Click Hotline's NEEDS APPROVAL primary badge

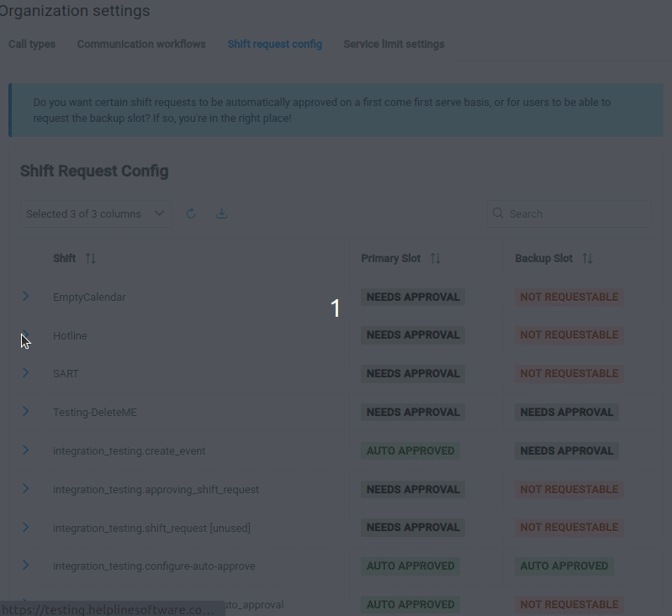413,334
